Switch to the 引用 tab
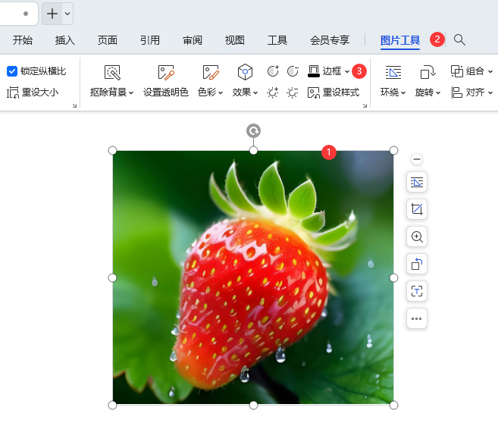This screenshot has width=498, height=448. click(150, 40)
